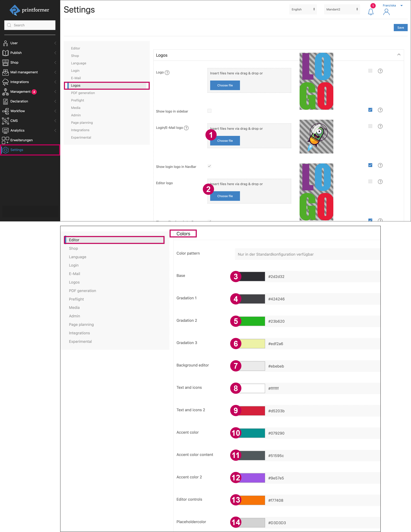Click the Search field in the sidebar
Viewport: 411px width, 532px height.
pos(30,25)
